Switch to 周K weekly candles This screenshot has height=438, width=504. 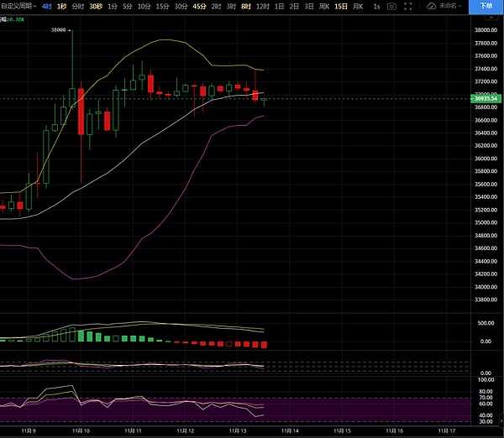pyautogui.click(x=324, y=6)
